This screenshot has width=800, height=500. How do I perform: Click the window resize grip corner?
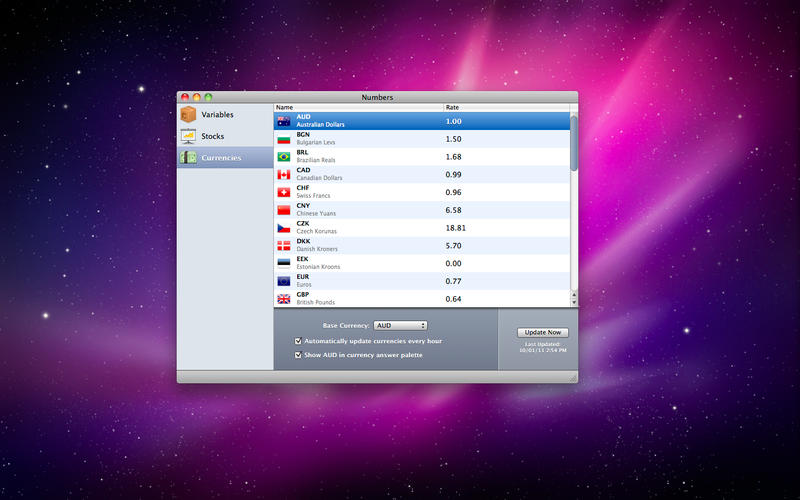point(574,378)
